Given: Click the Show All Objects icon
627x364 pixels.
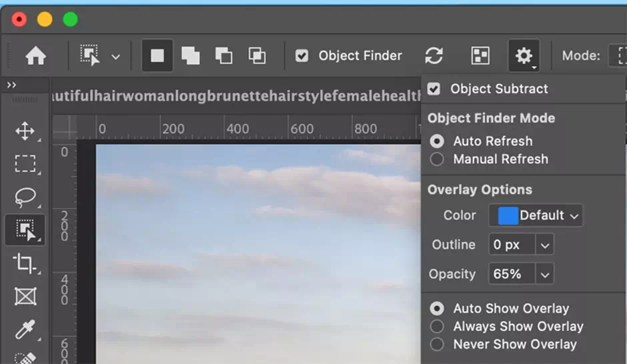Looking at the screenshot, I should point(480,55).
